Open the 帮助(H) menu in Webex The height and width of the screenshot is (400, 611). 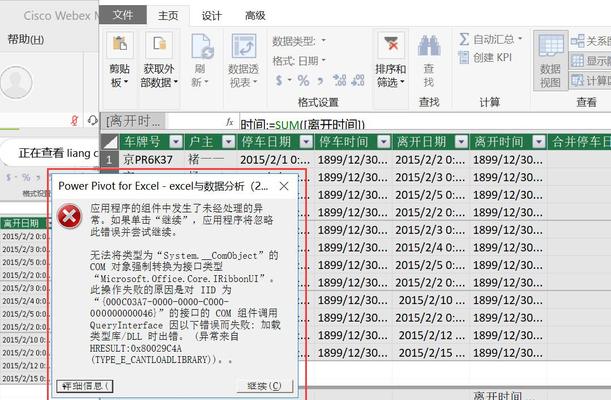click(x=26, y=39)
